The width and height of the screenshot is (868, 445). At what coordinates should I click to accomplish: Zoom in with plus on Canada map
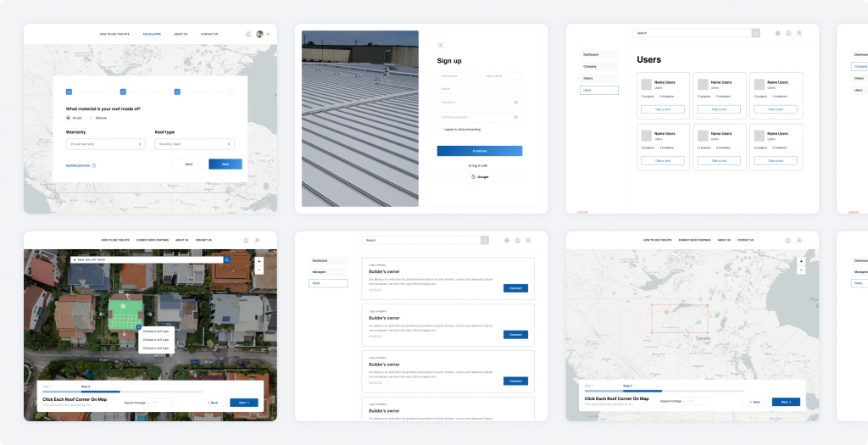pyautogui.click(x=801, y=261)
